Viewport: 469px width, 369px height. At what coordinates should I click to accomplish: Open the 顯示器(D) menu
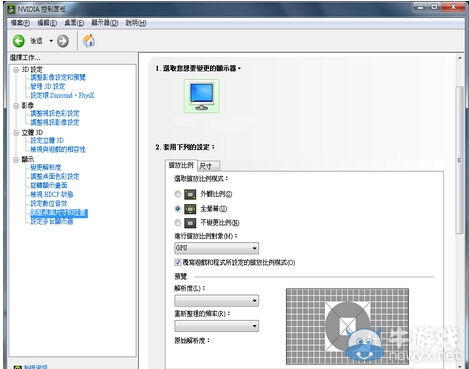tap(105, 23)
